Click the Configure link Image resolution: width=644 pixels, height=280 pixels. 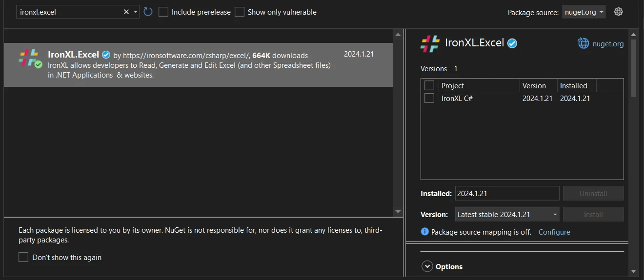click(554, 232)
